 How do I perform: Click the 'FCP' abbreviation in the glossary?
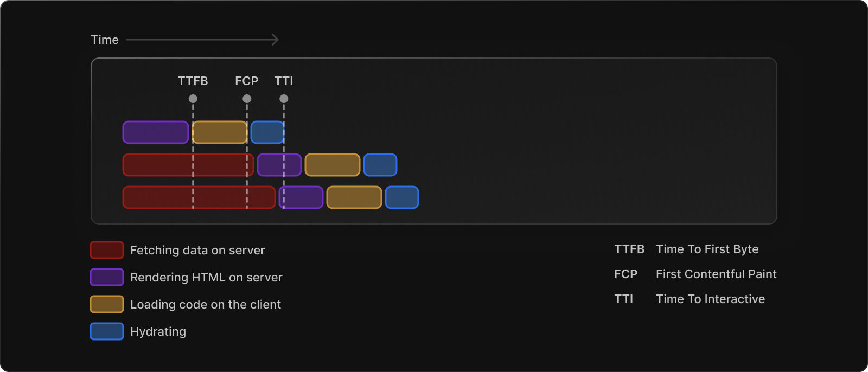point(626,274)
